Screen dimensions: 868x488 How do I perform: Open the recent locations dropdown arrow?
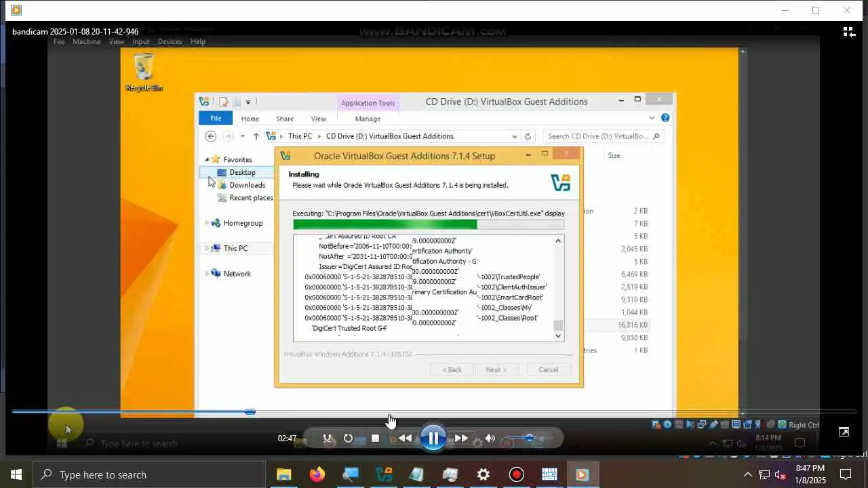[x=242, y=136]
